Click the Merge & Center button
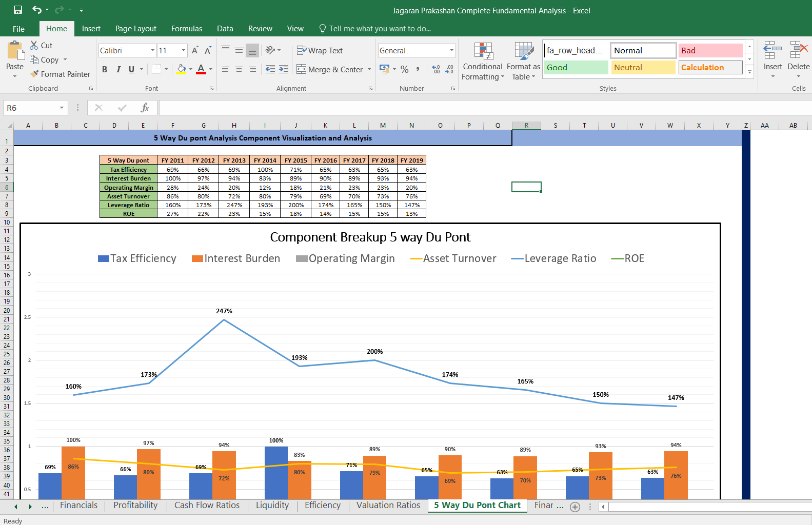The width and height of the screenshot is (812, 525). pyautogui.click(x=329, y=69)
